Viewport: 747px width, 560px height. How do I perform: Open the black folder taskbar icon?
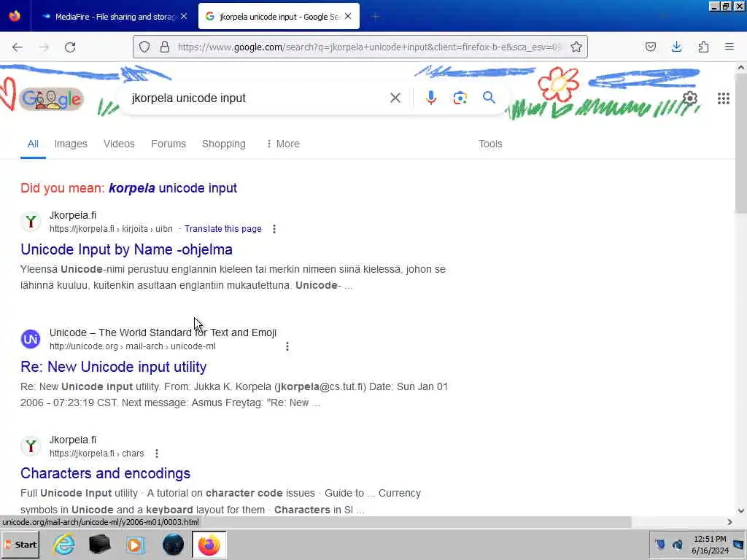click(x=99, y=544)
